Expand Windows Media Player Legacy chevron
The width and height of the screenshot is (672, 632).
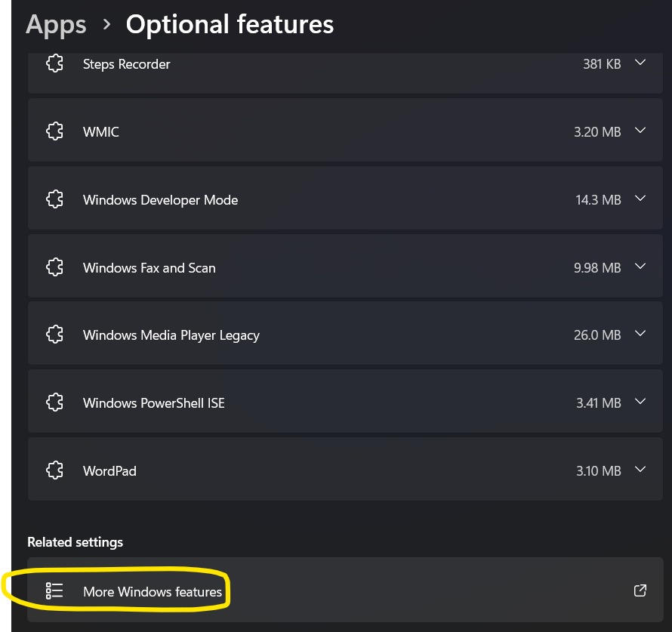click(640, 334)
